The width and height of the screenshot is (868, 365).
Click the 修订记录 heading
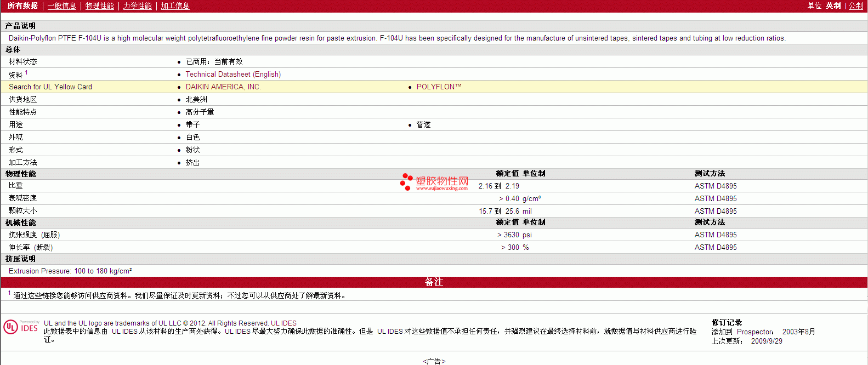coord(727,322)
